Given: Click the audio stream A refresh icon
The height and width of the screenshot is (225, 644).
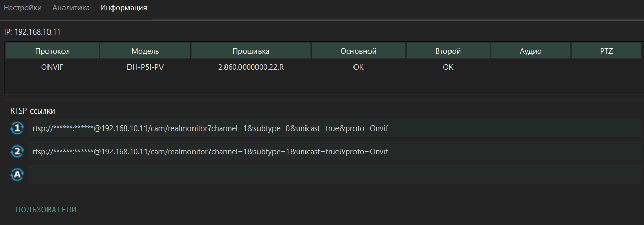Looking at the screenshot, I should coord(18,174).
